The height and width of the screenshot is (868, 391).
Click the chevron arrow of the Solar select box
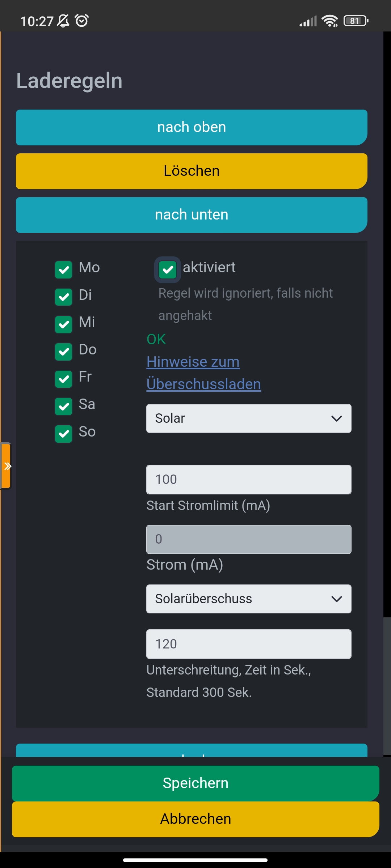[x=337, y=418]
